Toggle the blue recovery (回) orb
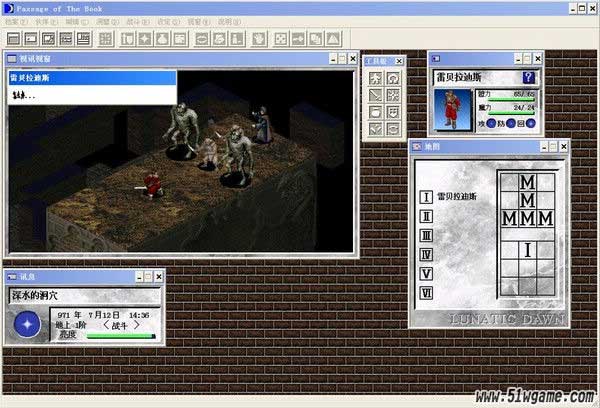Image resolution: width=600 pixels, height=408 pixels. pos(530,123)
